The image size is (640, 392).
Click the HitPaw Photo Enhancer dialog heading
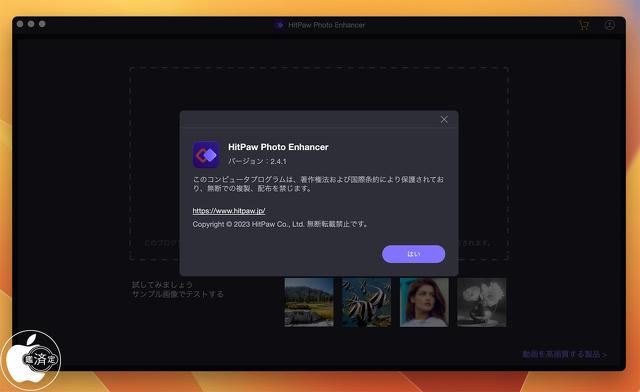(x=278, y=147)
